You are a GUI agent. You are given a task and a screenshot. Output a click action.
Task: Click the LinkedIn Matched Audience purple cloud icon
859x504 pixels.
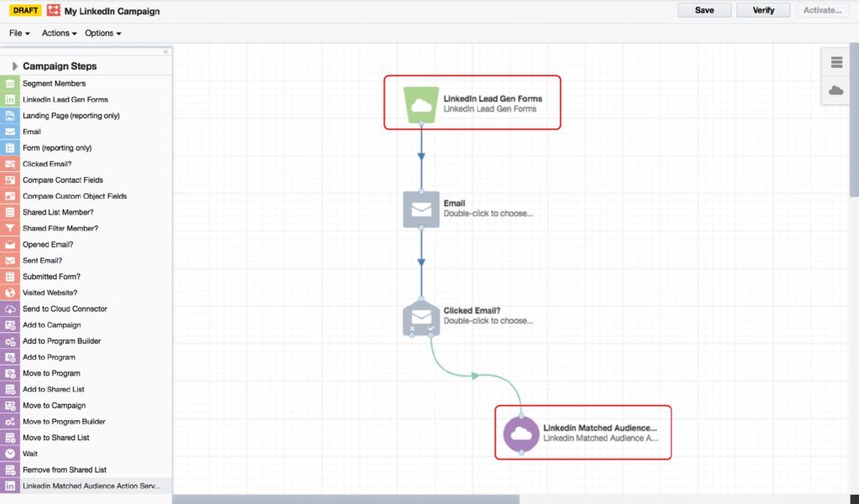pos(521,434)
